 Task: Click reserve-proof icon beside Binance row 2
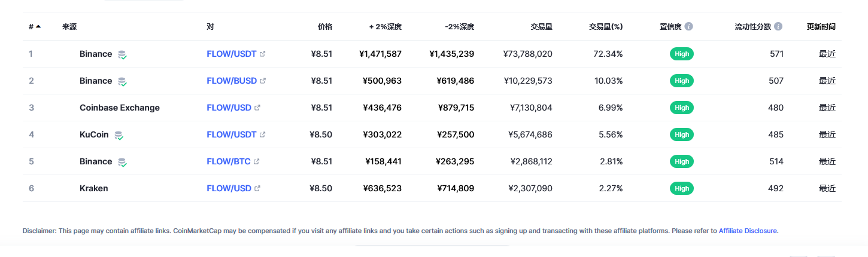(122, 81)
